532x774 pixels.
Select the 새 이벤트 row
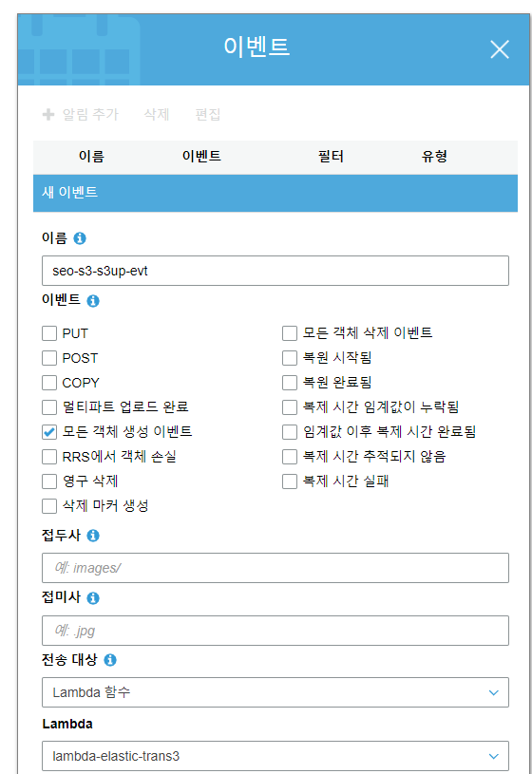[x=275, y=193]
